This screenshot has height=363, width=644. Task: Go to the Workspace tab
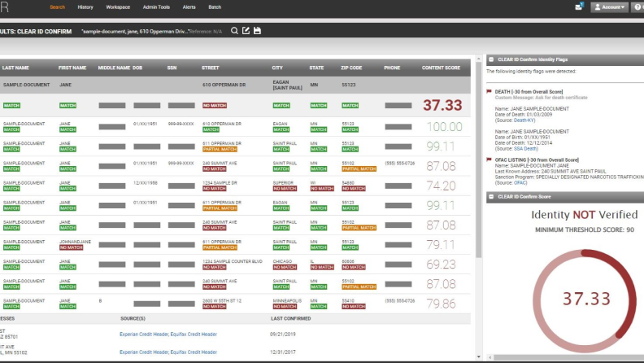pyautogui.click(x=118, y=7)
